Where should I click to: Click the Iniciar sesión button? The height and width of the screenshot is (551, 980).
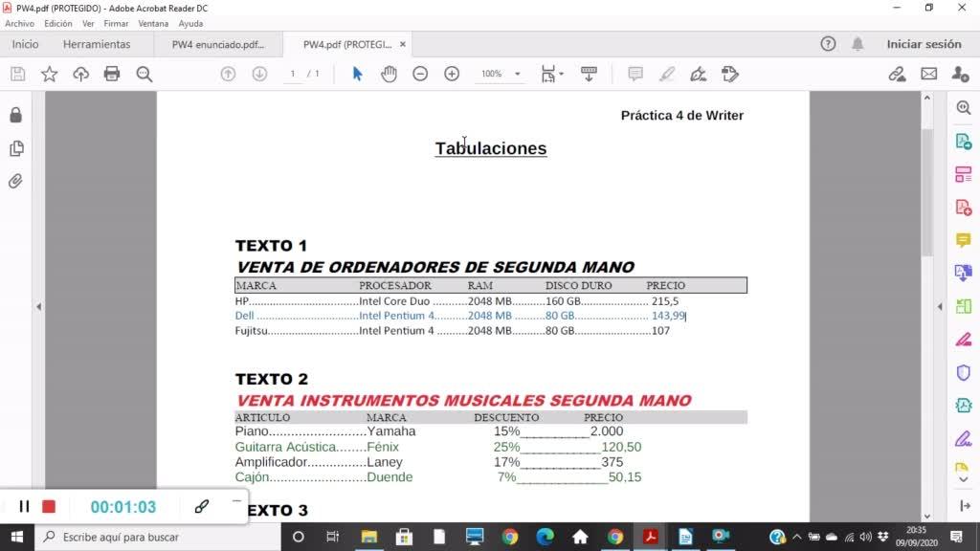924,44
